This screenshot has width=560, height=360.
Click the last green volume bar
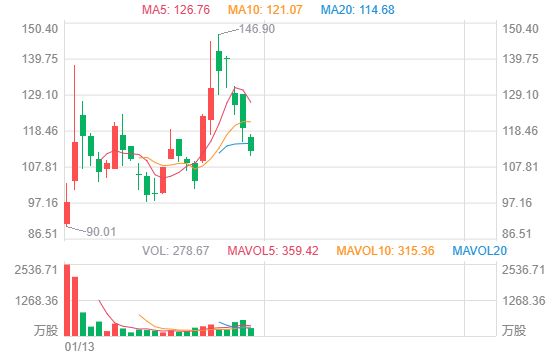(x=251, y=332)
